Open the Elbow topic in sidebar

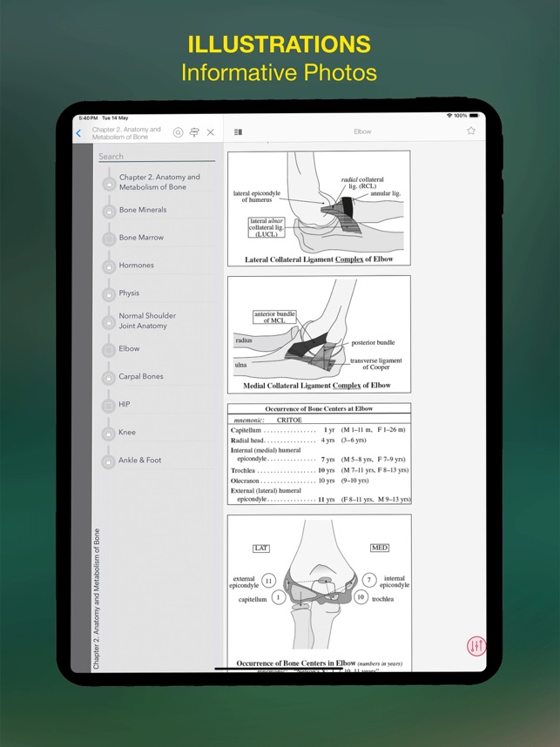pyautogui.click(x=129, y=349)
